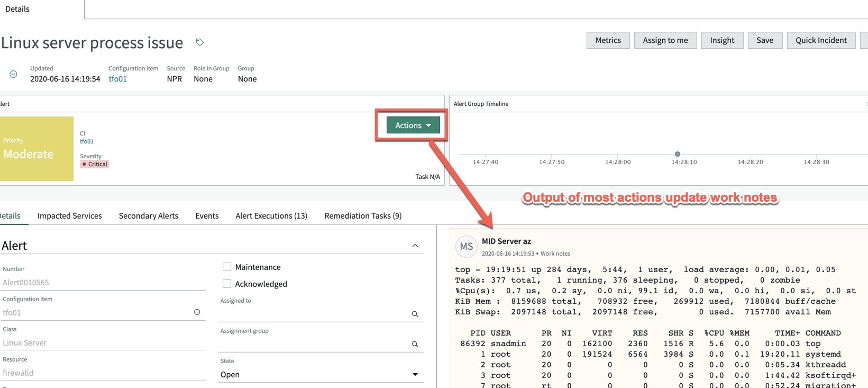The width and height of the screenshot is (868, 388).
Task: Check the Acknowledged checkbox
Action: coord(227,284)
